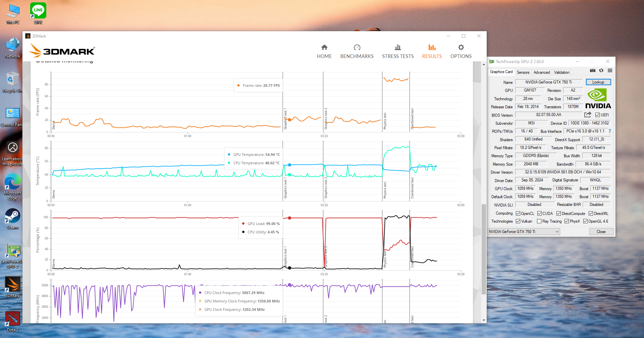Switch to the Sensors tab
The height and width of the screenshot is (338, 644).
coord(523,72)
